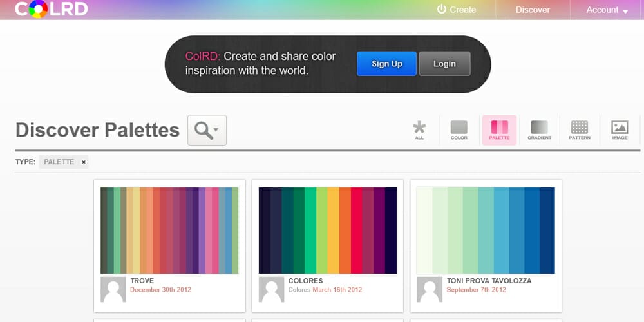This screenshot has width=644, height=322.
Task: Click the blue Sign Up button
Action: (386, 64)
